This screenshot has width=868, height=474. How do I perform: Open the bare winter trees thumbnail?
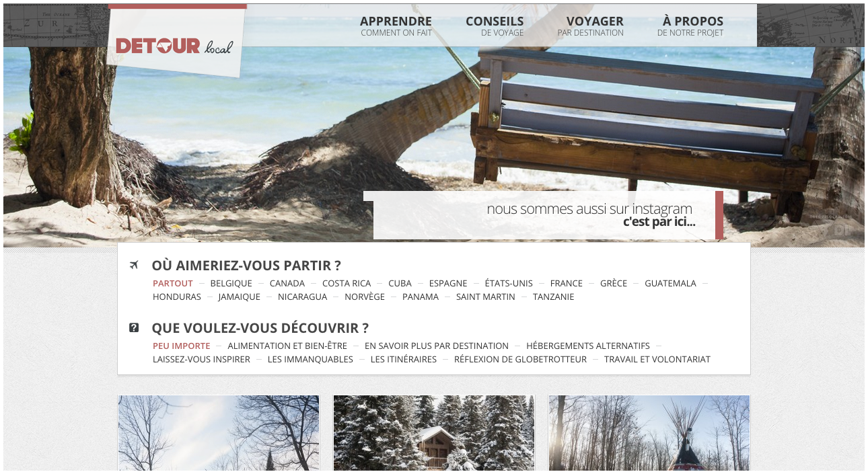(x=219, y=433)
